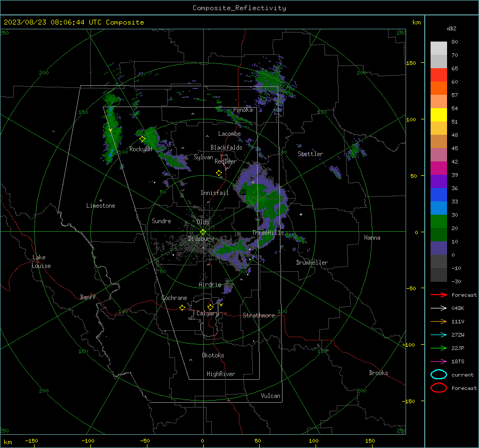Click the Blackfalds city label
Image resolution: width=479 pixels, height=448 pixels.
point(226,148)
